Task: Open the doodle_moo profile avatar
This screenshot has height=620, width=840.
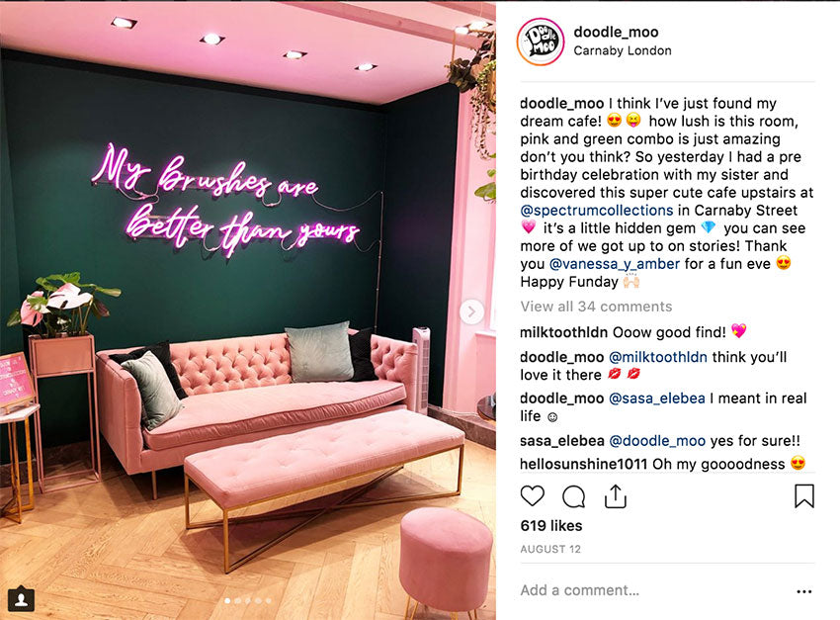Action: (541, 42)
